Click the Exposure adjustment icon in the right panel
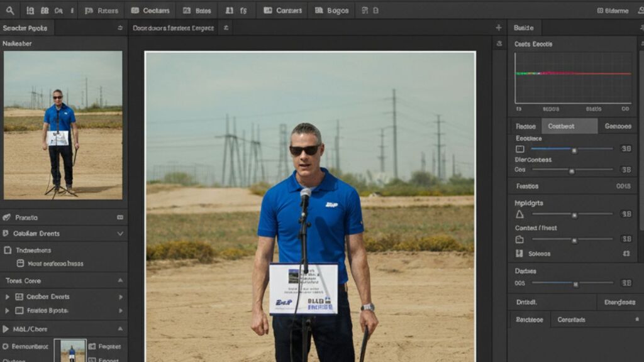 pyautogui.click(x=519, y=149)
